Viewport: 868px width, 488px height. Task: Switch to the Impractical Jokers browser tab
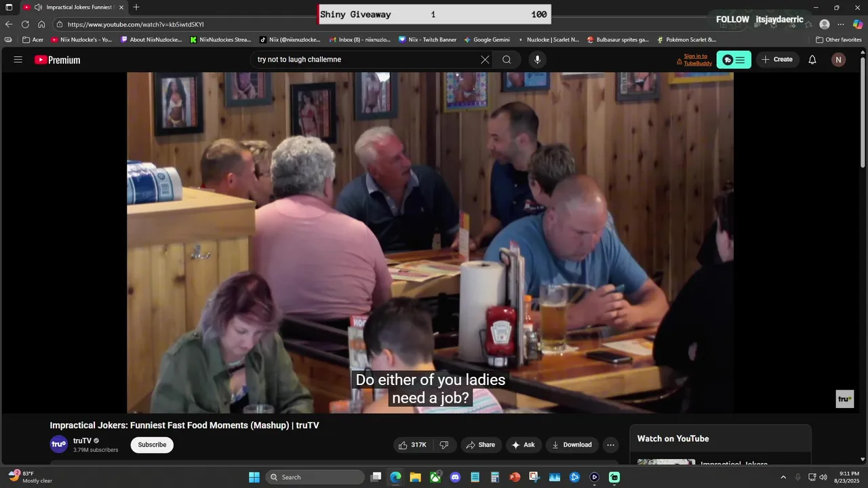(73, 7)
